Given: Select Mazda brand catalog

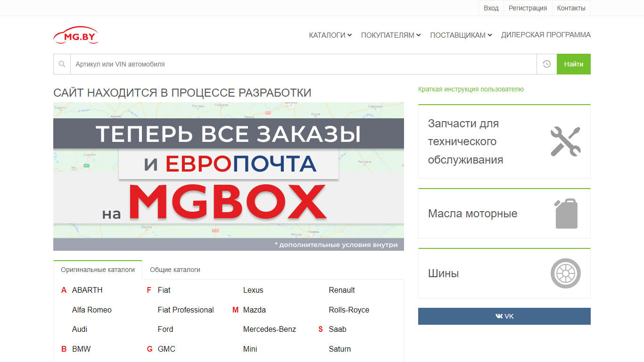Looking at the screenshot, I should pos(255,310).
